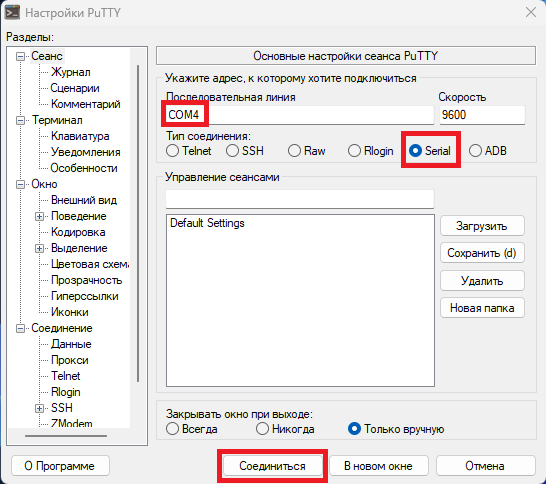Select the Telnet connection type
This screenshot has width=546, height=484.
tap(188, 151)
